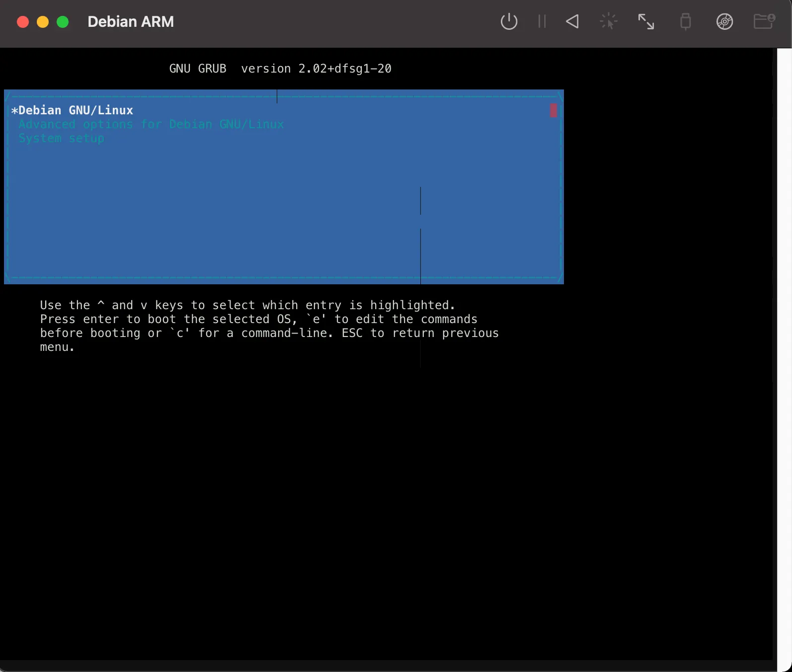Click the GNU GRUB version header text
This screenshot has height=672, width=792.
point(280,69)
